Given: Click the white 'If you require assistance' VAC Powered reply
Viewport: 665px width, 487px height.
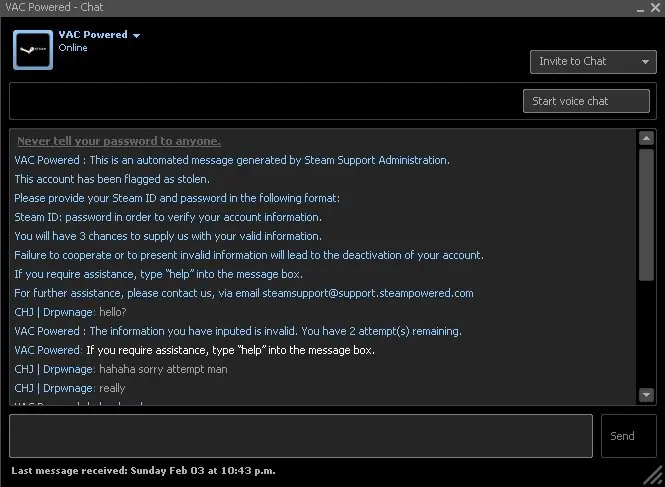Looking at the screenshot, I should point(230,350).
